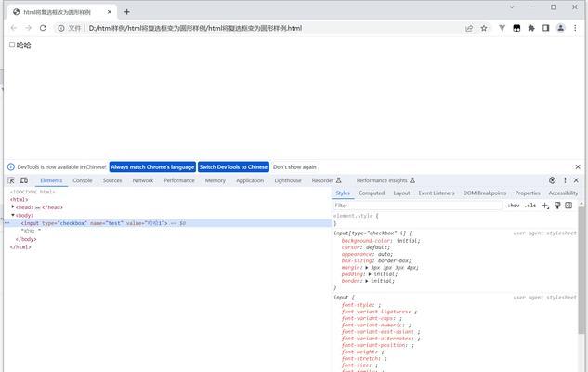588x372 pixels.
Task: Select the html opening tag row
Action: click(19, 199)
